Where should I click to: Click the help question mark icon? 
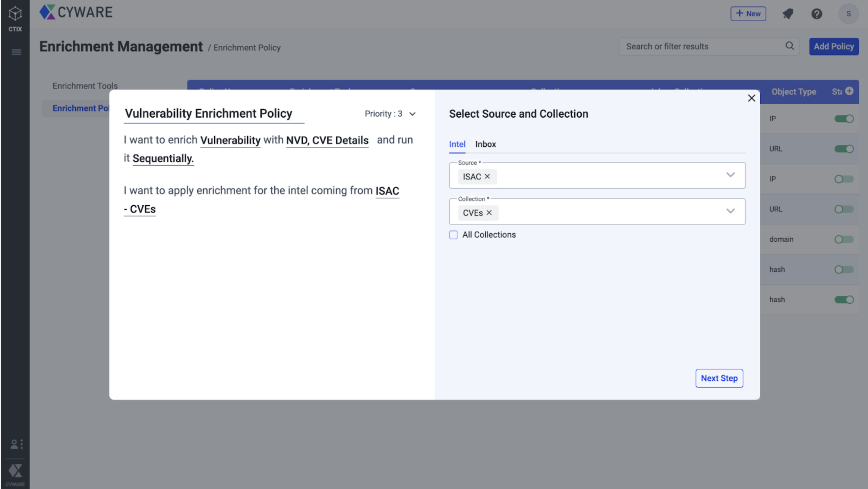pos(816,14)
